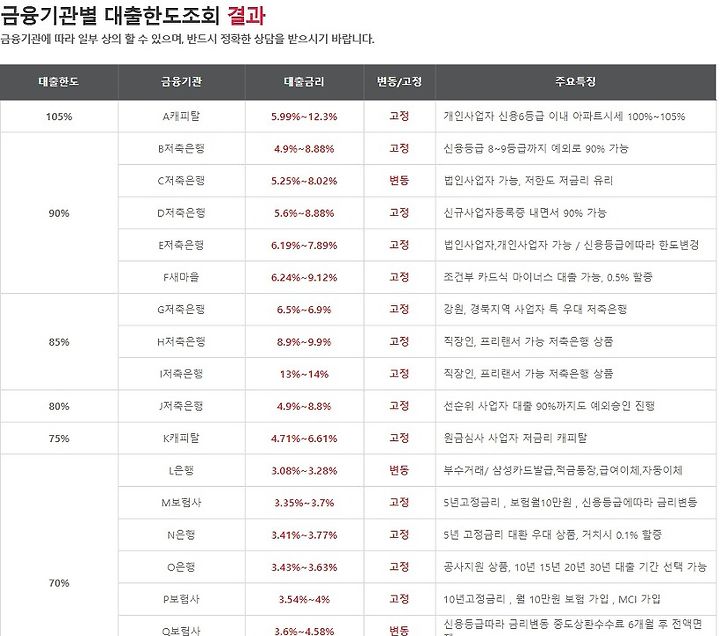Screen dimensions: 720x636
Task: Select the I저축은행 institution cell
Action: 181,374
